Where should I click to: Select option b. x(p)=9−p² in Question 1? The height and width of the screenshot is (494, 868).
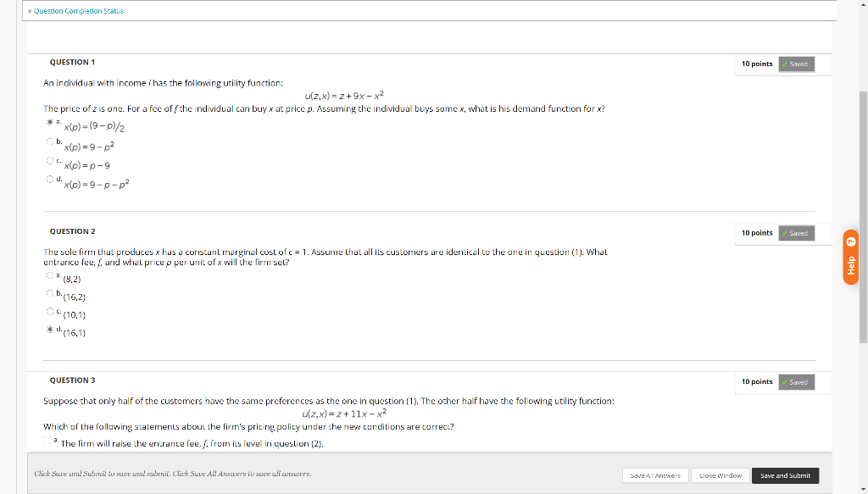pyautogui.click(x=50, y=142)
